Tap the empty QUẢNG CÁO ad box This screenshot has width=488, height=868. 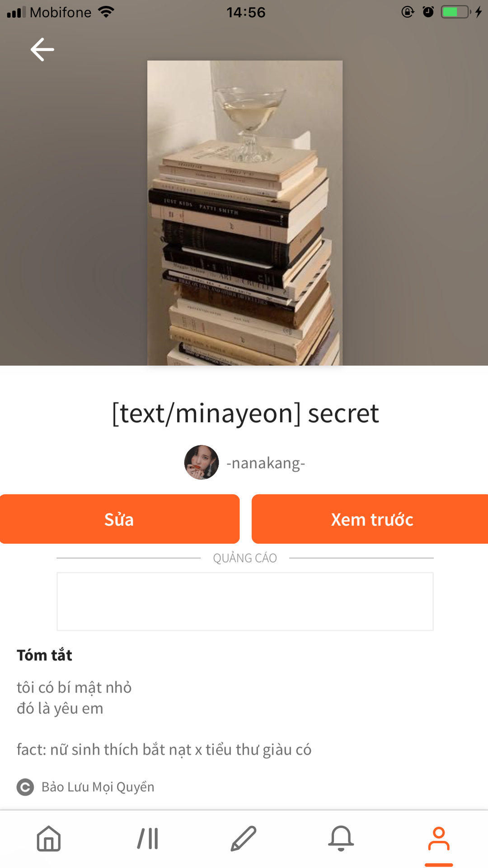[245, 602]
